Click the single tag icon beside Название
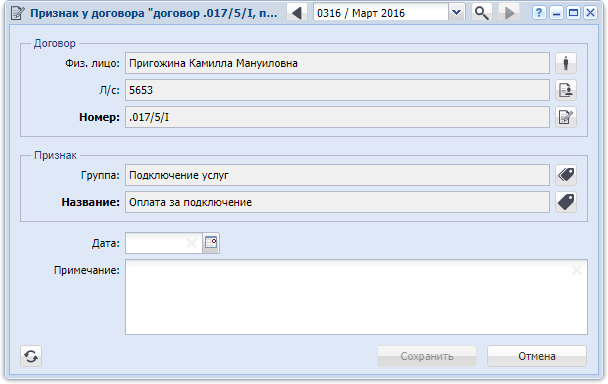Screen dimensions: 608x384 pos(566,202)
